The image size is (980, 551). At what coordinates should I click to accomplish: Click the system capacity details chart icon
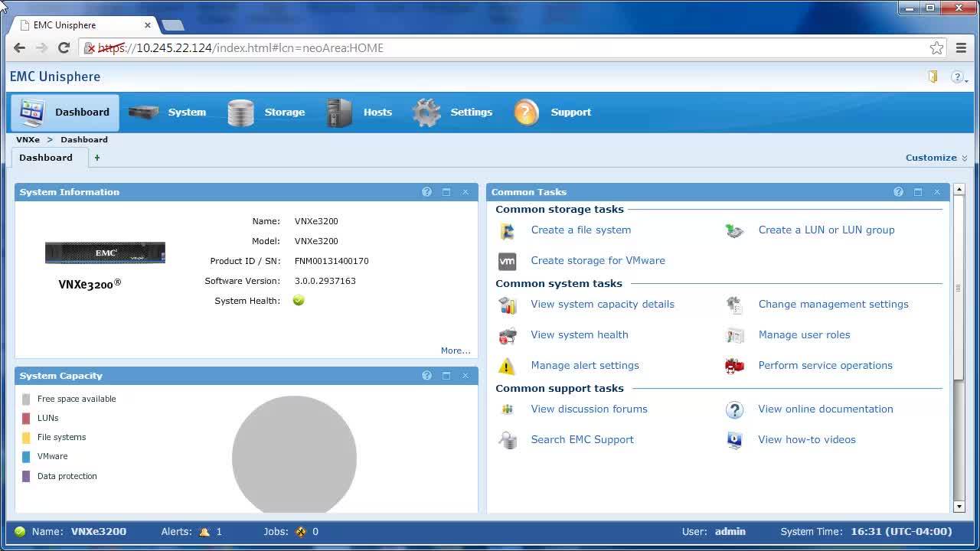coord(507,305)
